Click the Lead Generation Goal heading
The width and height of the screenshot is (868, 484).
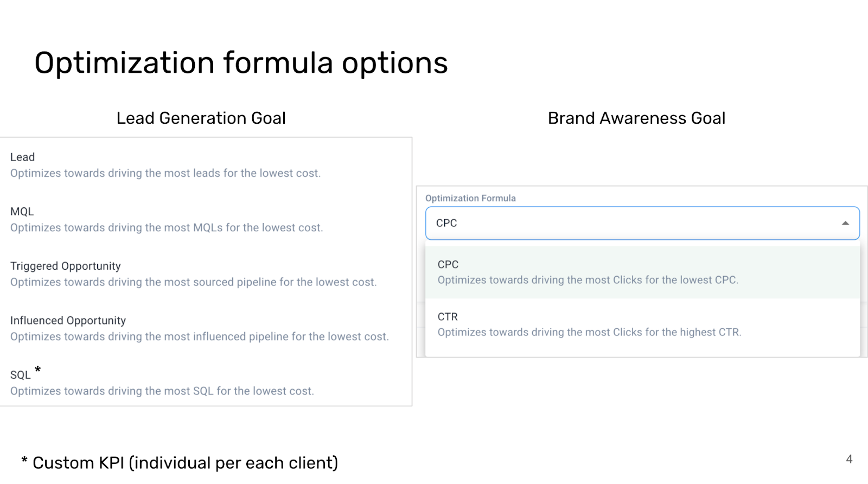coord(201,118)
